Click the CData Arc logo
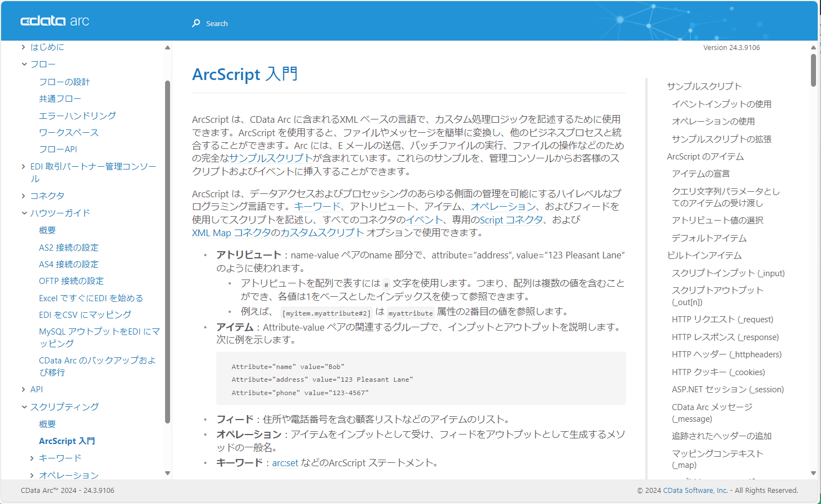The width and height of the screenshot is (821, 504). [54, 21]
